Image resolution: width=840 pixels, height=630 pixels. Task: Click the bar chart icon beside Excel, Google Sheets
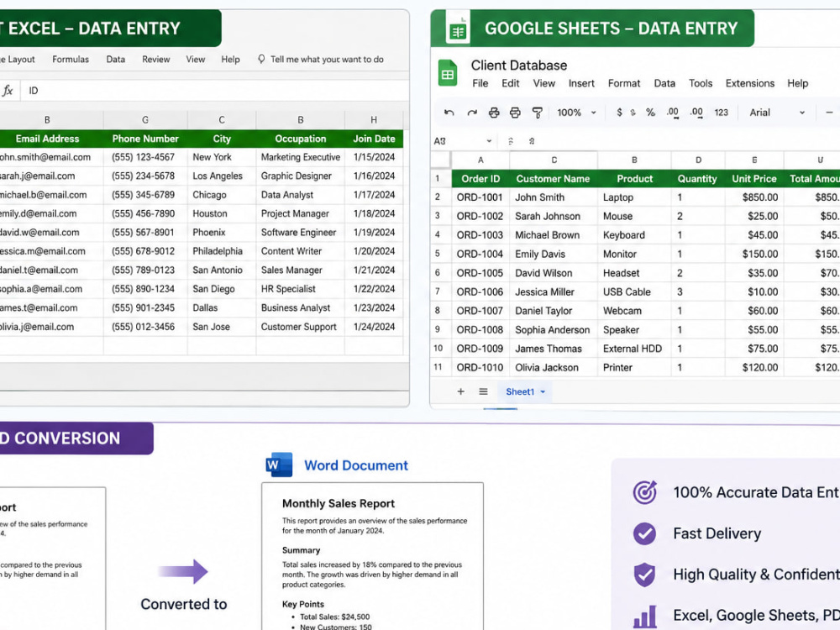[x=644, y=617]
